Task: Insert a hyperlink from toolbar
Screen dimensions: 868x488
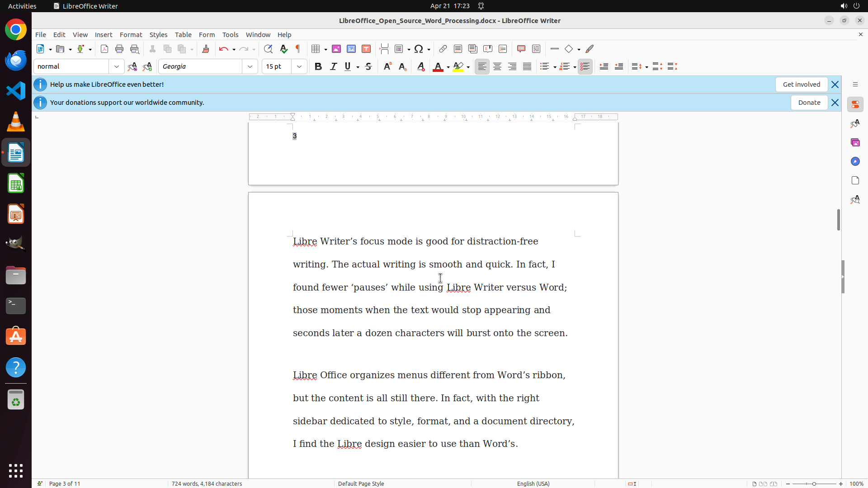Action: [443, 49]
